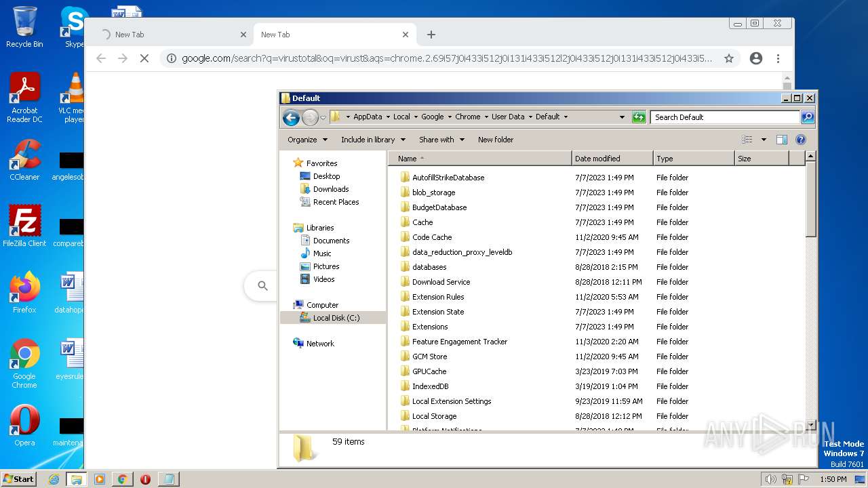Click the Change your view icon
Screen dimensions: 868x488
coord(747,140)
